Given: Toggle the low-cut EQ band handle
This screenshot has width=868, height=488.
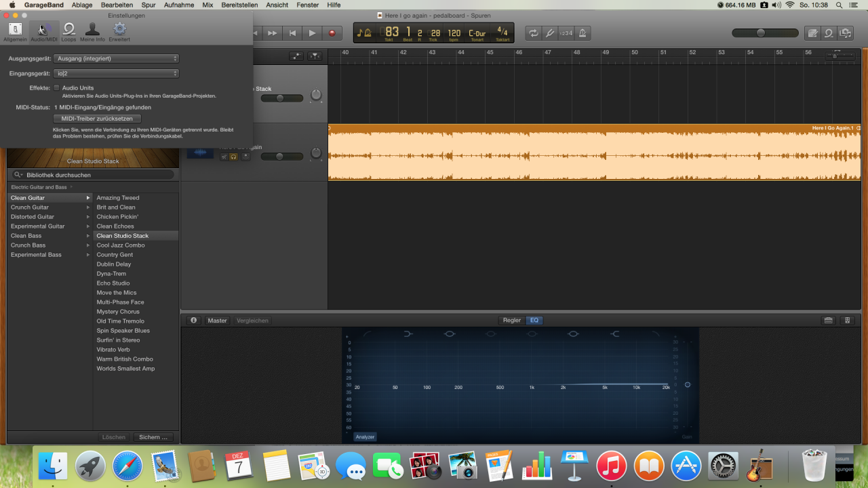Looking at the screenshot, I should point(367,333).
